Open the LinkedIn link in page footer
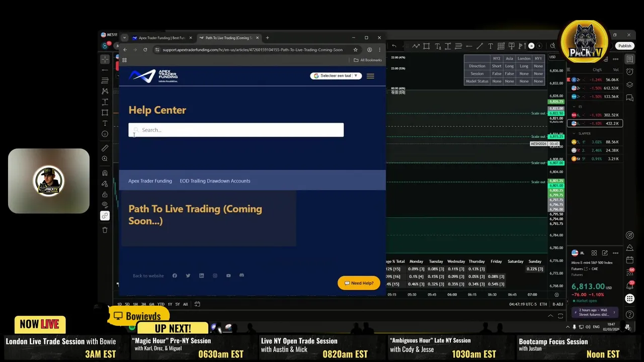This screenshot has height=362, width=644. (x=201, y=276)
